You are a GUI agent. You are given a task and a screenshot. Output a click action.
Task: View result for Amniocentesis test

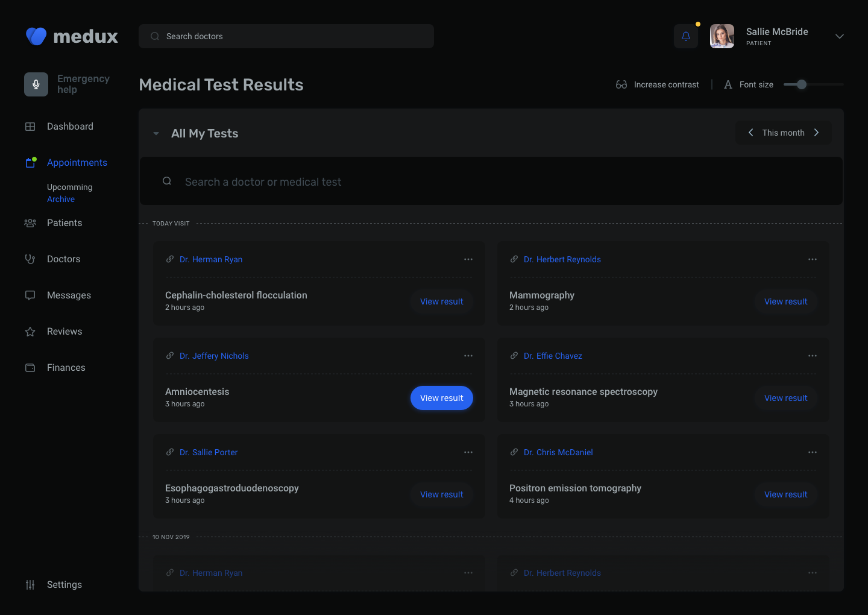coord(442,398)
